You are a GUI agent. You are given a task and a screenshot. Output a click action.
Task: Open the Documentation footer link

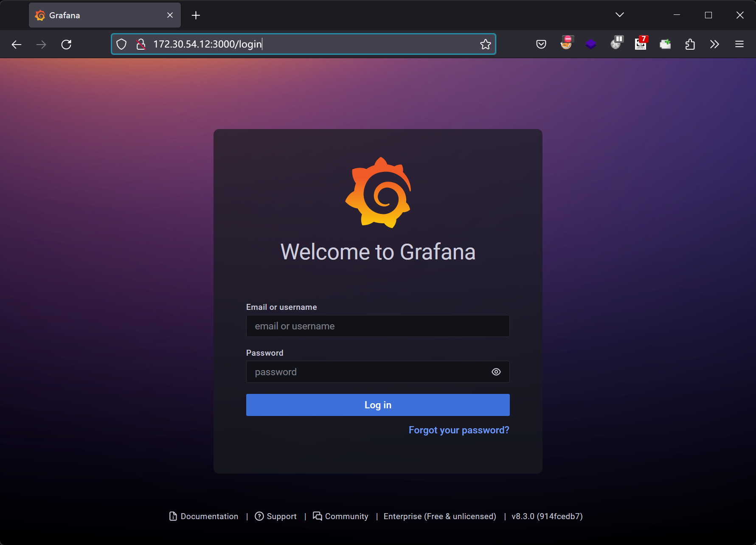tap(204, 516)
